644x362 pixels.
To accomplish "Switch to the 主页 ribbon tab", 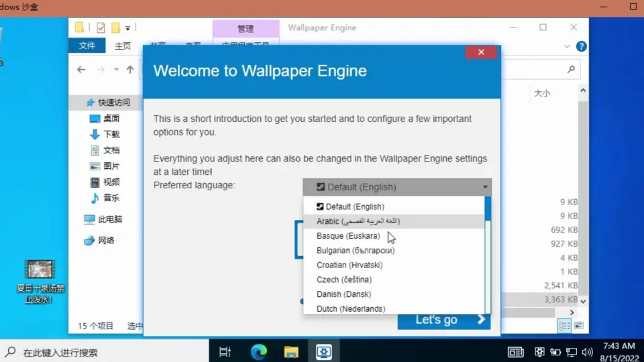I will pyautogui.click(x=122, y=46).
